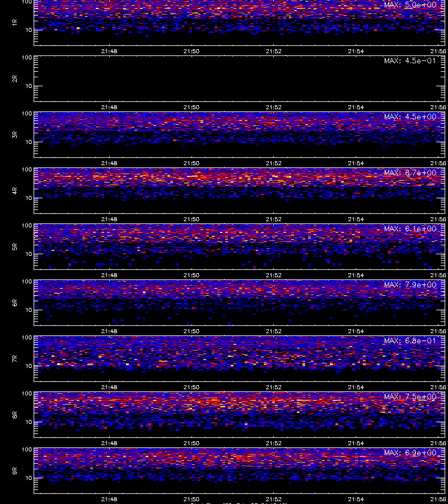Click the 21:50 tick label below the 4R panel
The height and width of the screenshot is (504, 448).
tap(192, 219)
